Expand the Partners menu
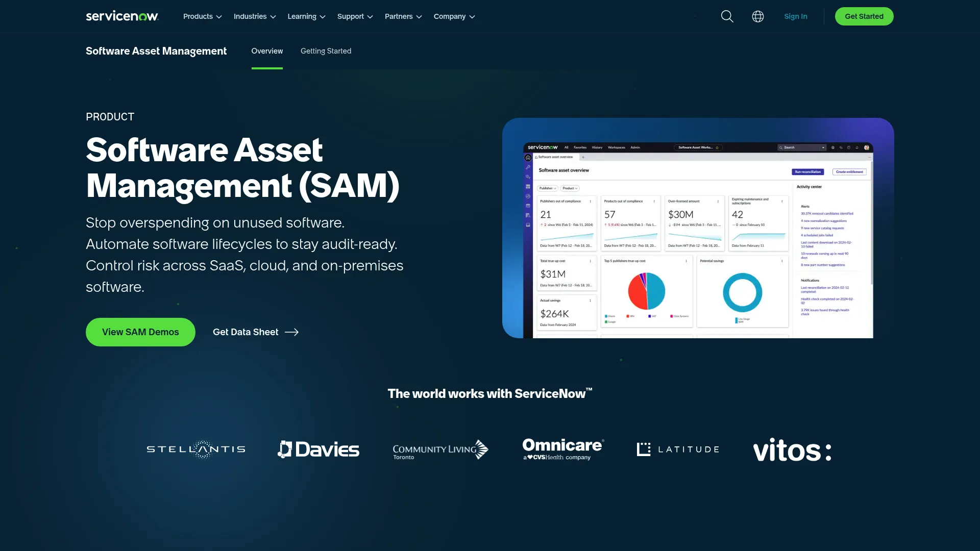 [x=403, y=16]
